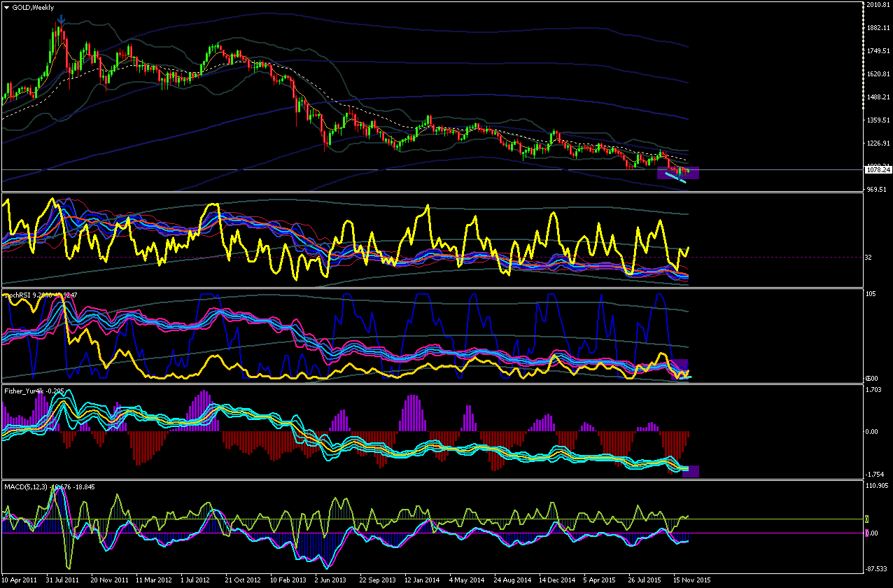
Task: Click the 1 Jul 2012 date label
Action: click(x=195, y=580)
